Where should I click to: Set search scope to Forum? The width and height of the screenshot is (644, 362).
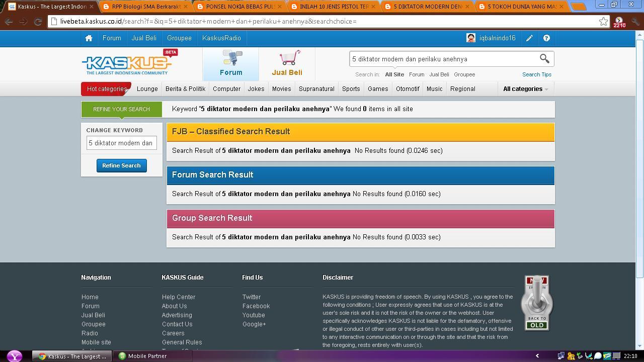pos(417,74)
